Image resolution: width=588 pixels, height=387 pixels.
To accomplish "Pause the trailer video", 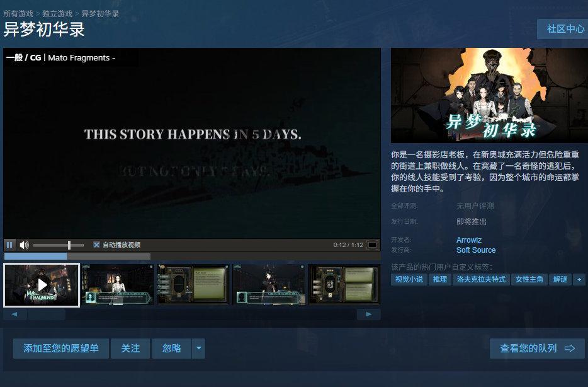I will (9, 245).
